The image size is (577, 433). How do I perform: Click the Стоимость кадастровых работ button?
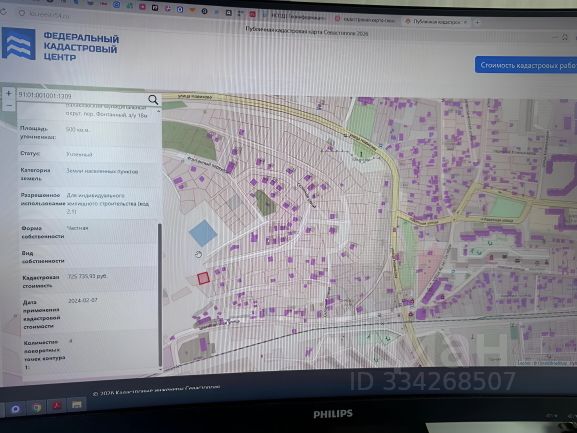526,65
